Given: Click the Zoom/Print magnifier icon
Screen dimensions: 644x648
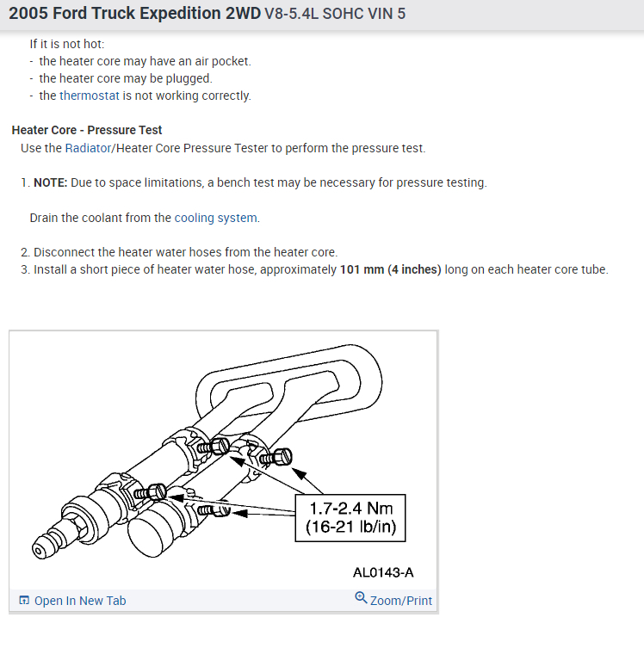Looking at the screenshot, I should [x=361, y=597].
